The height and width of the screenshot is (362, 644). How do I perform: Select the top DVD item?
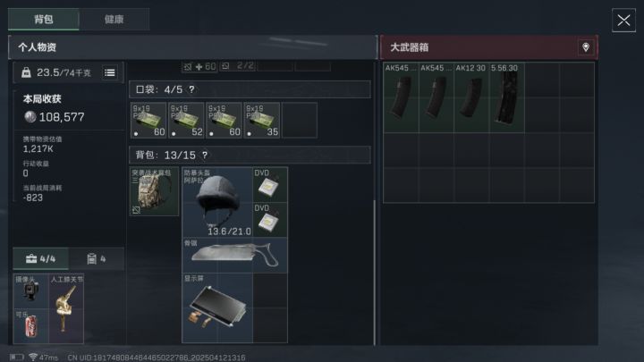pos(270,184)
